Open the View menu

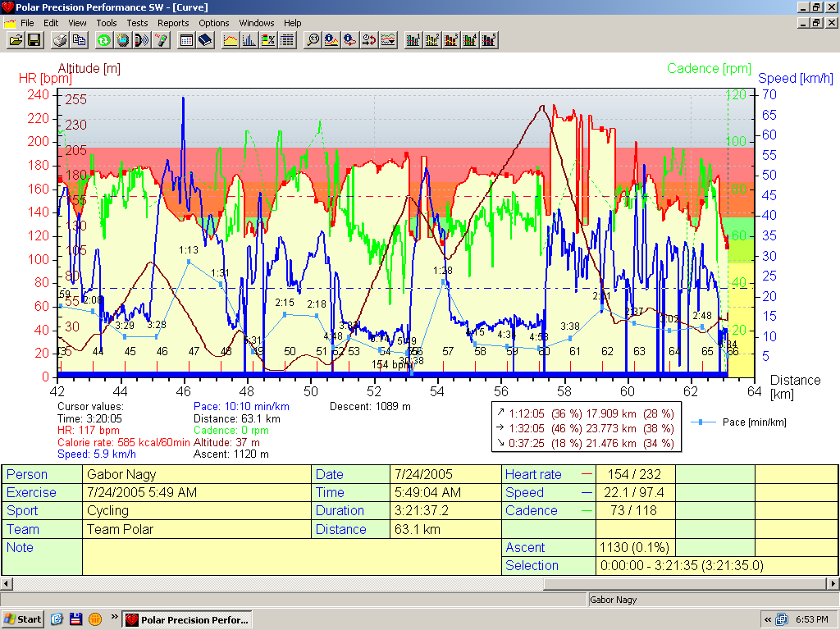(77, 23)
